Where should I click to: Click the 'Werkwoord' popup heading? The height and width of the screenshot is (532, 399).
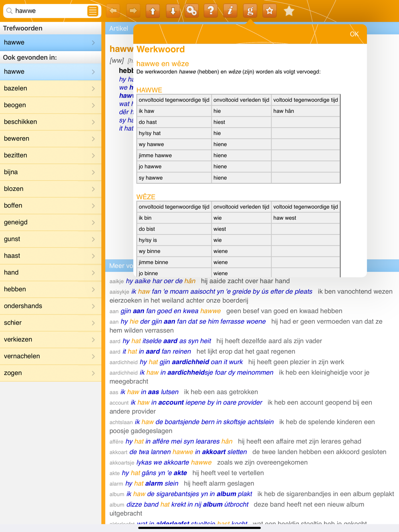160,49
